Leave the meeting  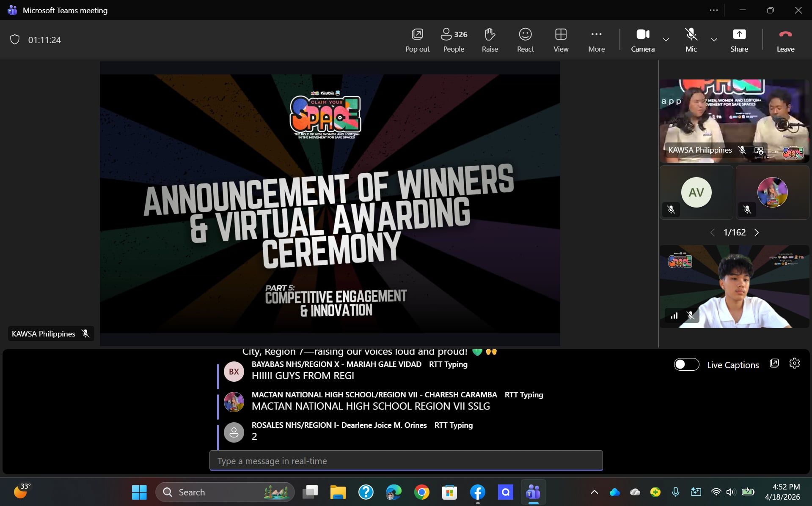(785, 40)
